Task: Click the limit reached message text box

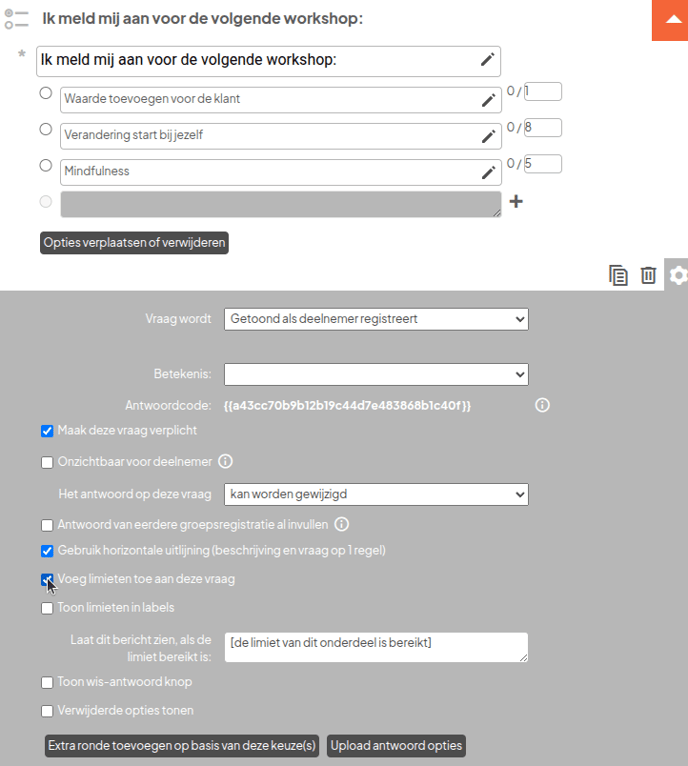Action: tap(376, 647)
